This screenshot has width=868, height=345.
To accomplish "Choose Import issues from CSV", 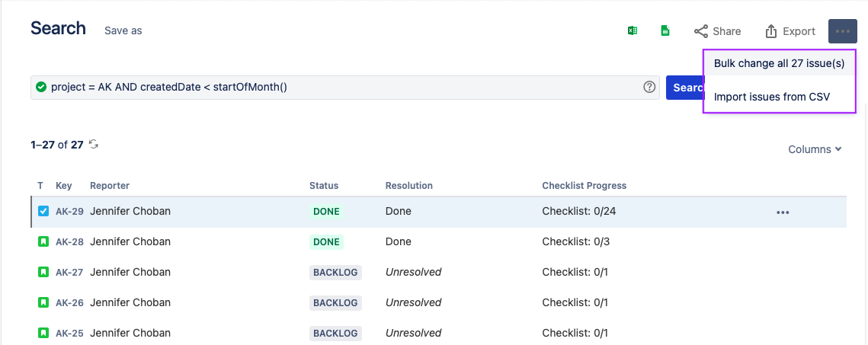I will click(x=771, y=97).
